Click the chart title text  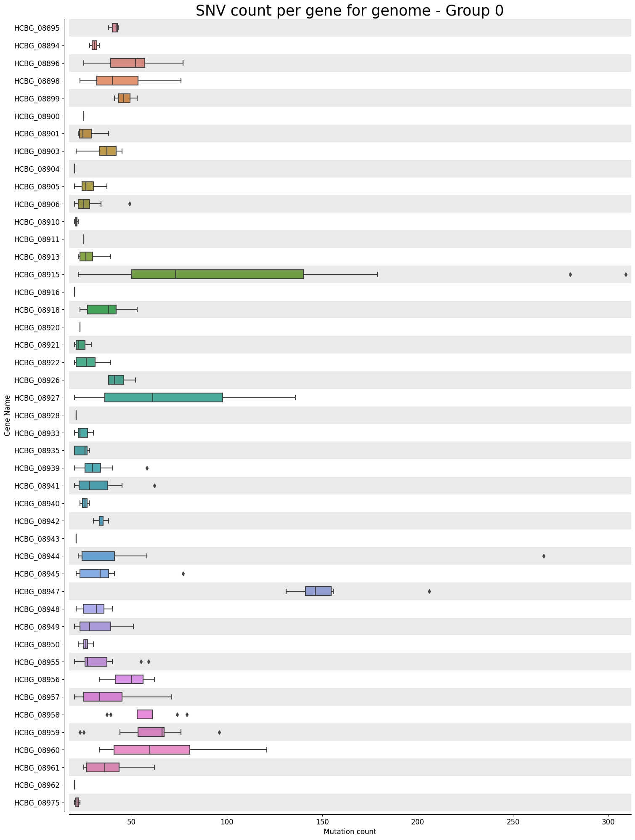pyautogui.click(x=350, y=11)
